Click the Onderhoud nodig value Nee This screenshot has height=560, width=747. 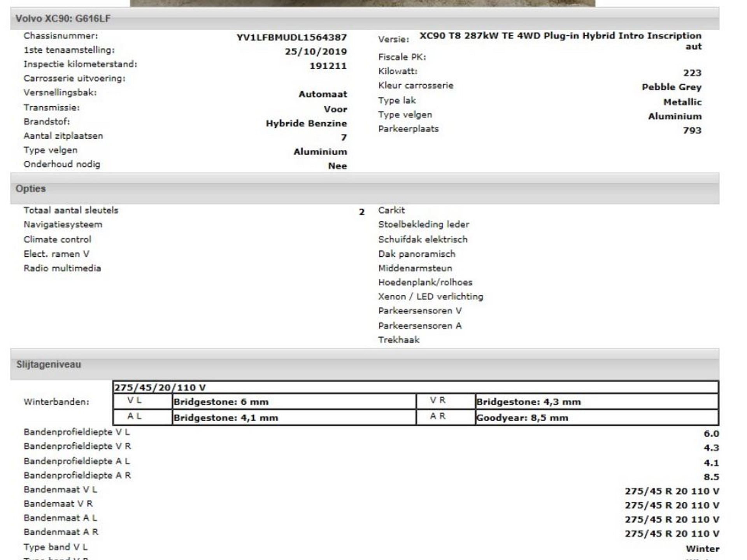(x=337, y=166)
